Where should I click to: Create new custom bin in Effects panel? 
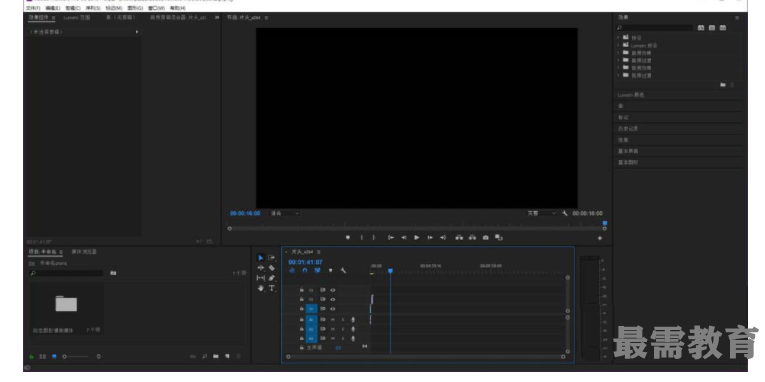(723, 85)
